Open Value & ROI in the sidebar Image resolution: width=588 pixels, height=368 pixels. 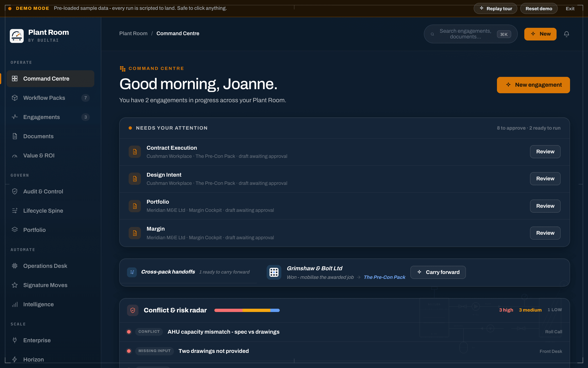[x=50, y=156]
